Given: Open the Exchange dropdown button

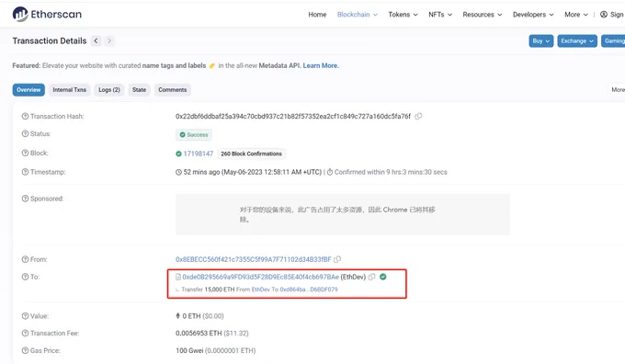Looking at the screenshot, I should [577, 40].
